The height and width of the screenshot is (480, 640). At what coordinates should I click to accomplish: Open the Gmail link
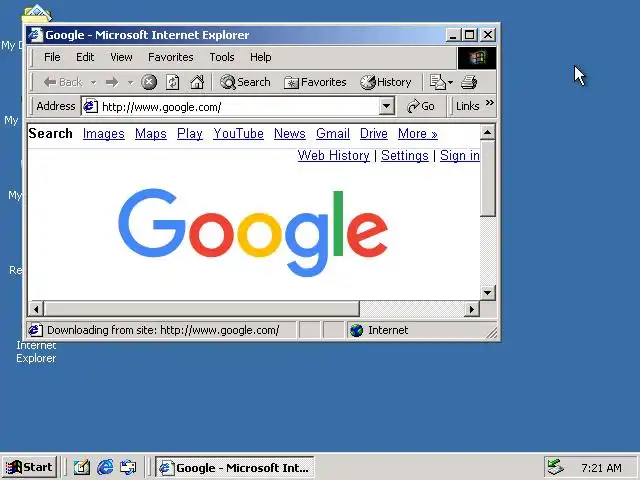pyautogui.click(x=333, y=133)
